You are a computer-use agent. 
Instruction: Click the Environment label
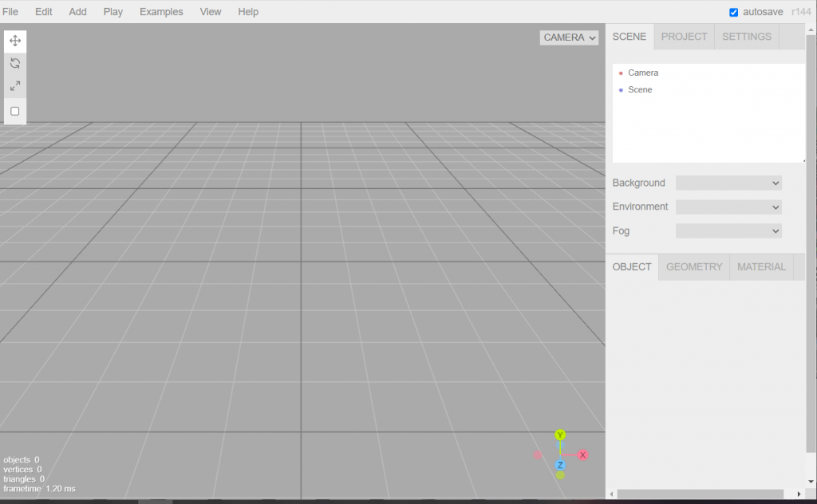(x=640, y=207)
